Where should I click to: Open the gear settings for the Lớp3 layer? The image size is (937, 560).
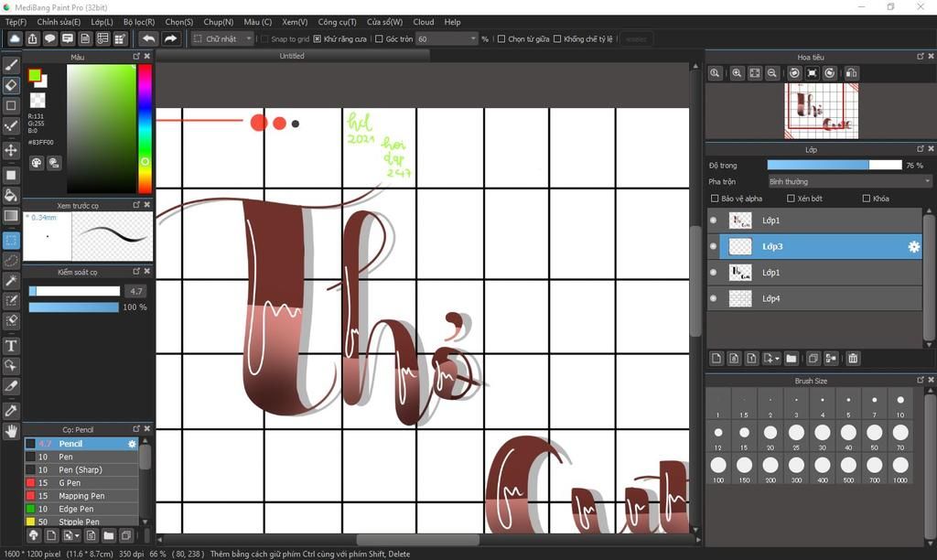pos(914,246)
